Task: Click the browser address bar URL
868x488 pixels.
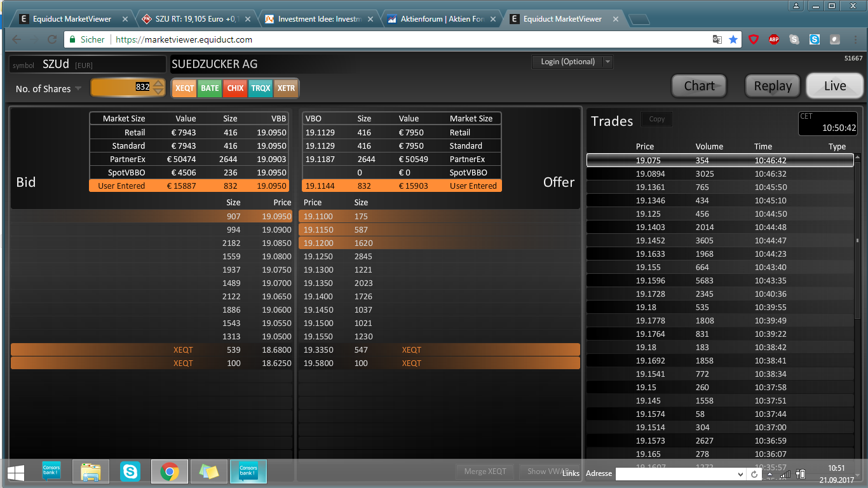Action: pos(184,39)
